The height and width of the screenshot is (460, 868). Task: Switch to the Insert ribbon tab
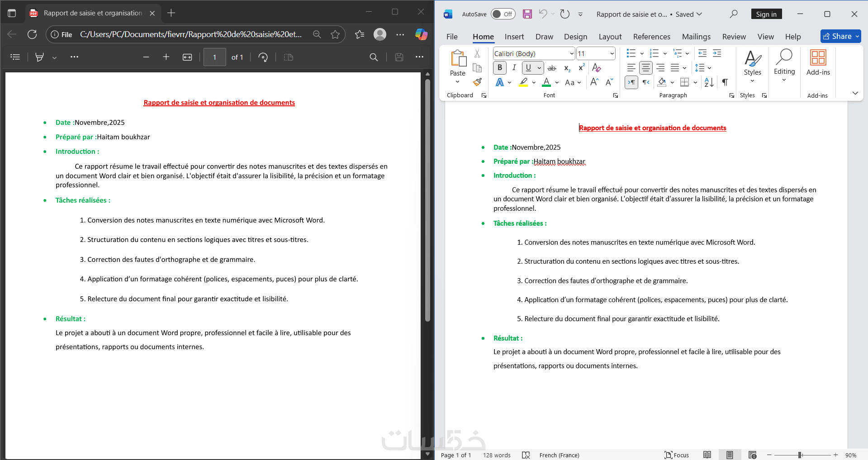pyautogui.click(x=514, y=37)
